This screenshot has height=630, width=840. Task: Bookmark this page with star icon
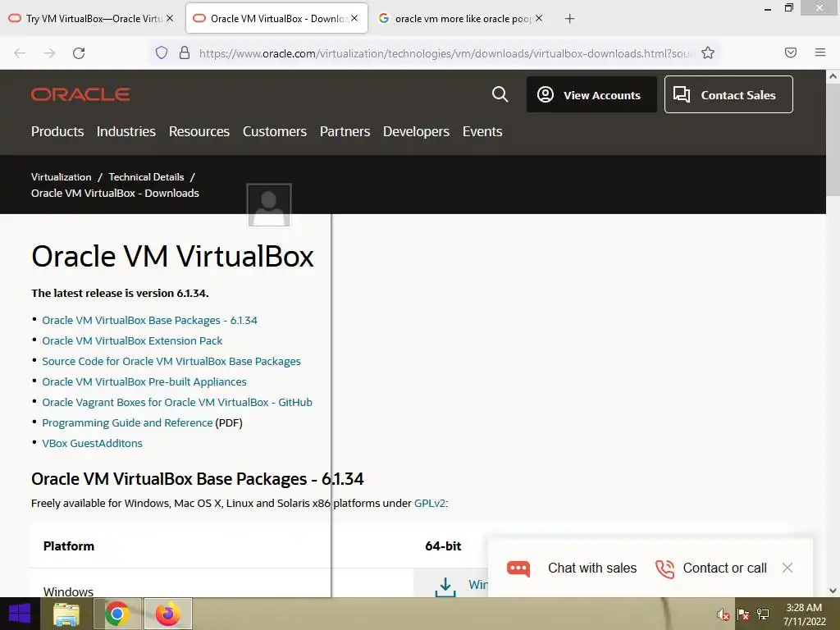click(x=708, y=52)
